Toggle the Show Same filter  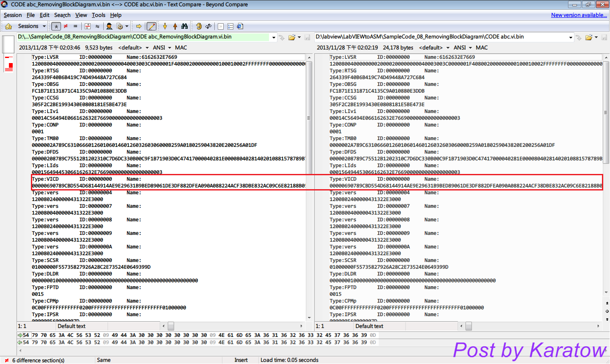pyautogui.click(x=75, y=26)
